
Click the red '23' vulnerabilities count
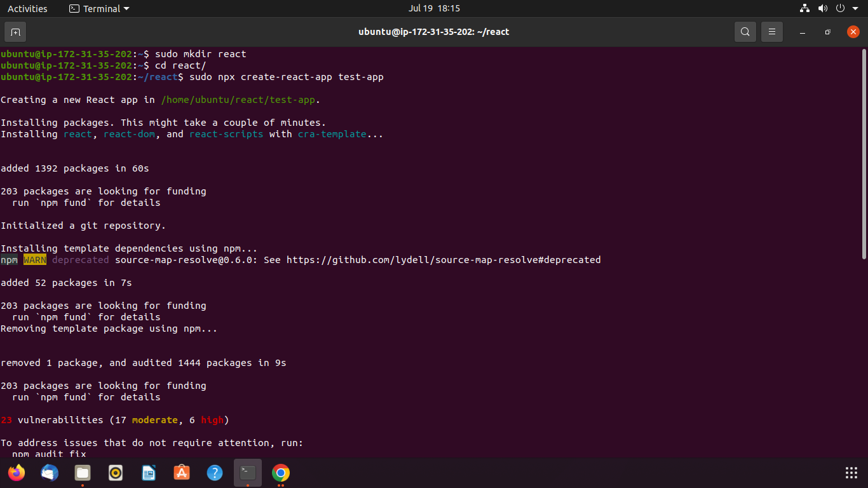pyautogui.click(x=6, y=420)
